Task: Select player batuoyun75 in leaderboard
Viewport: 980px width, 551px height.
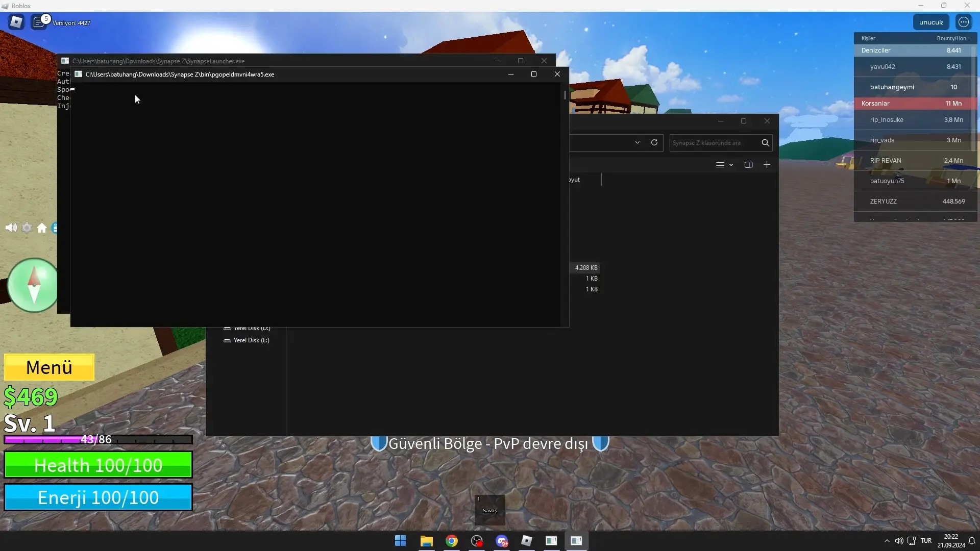Action: [915, 181]
